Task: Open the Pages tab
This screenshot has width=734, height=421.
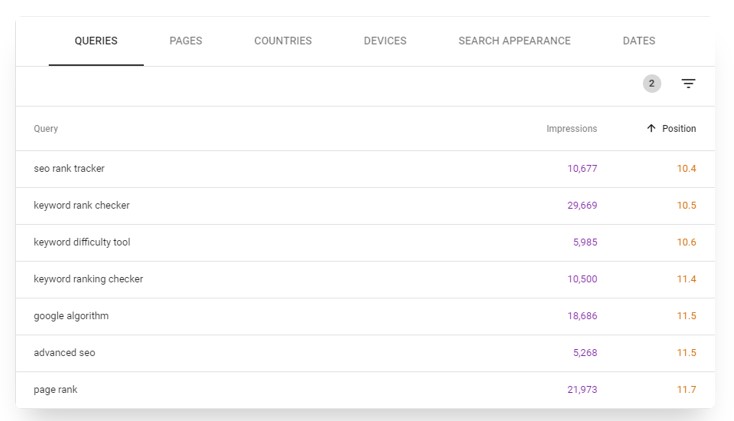Action: click(186, 41)
